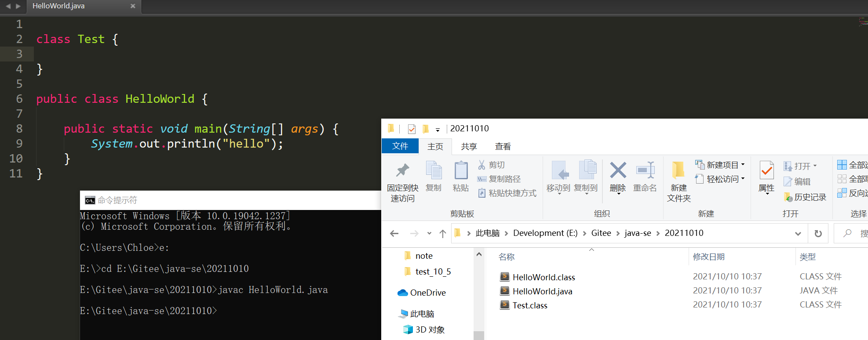Click line number 6 in editor gutter
868x340 pixels.
click(19, 99)
